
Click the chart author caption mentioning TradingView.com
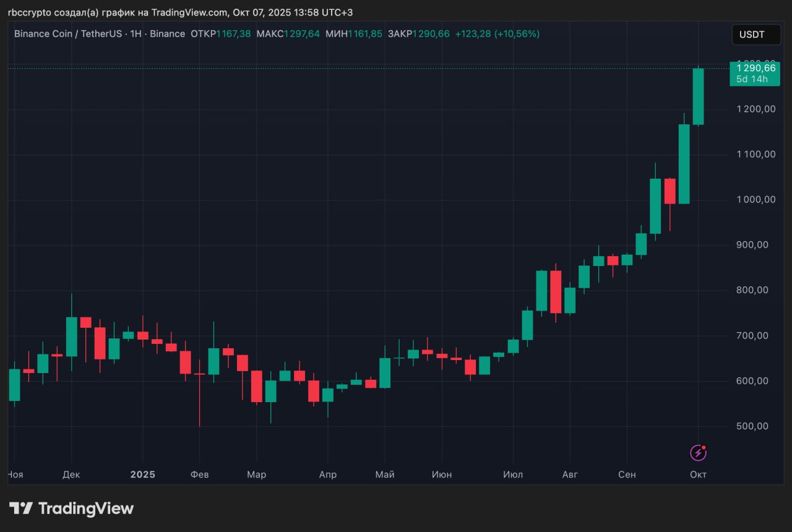[x=180, y=12]
